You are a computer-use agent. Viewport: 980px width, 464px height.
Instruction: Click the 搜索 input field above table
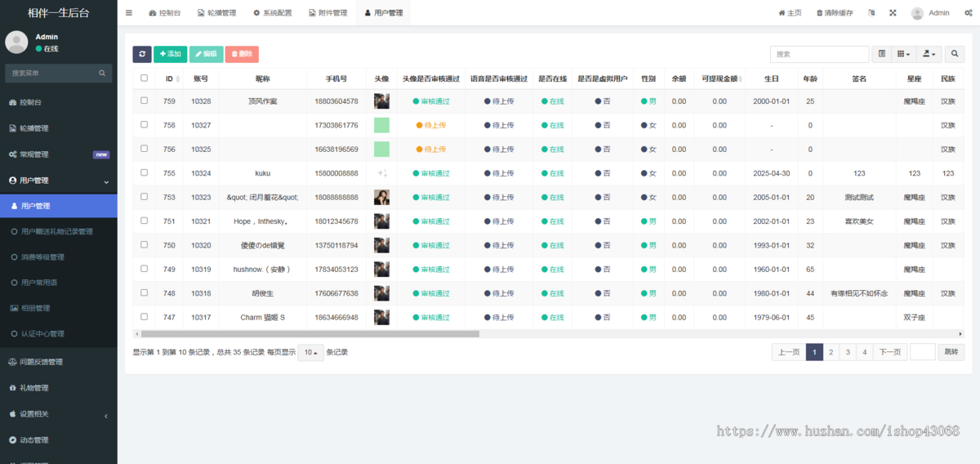(819, 54)
